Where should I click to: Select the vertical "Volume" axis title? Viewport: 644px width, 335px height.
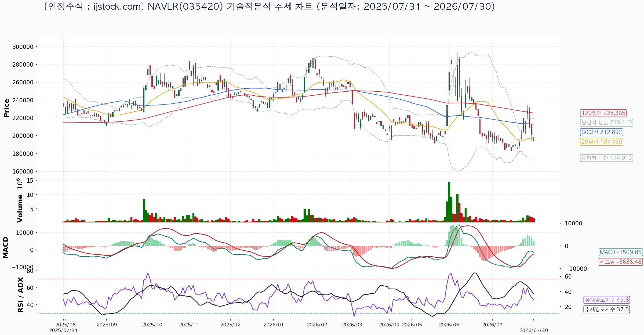point(20,208)
